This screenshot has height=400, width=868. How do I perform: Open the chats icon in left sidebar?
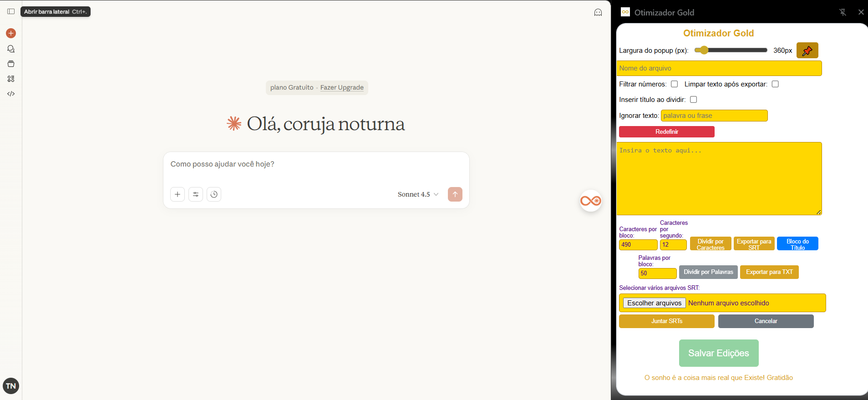11,49
